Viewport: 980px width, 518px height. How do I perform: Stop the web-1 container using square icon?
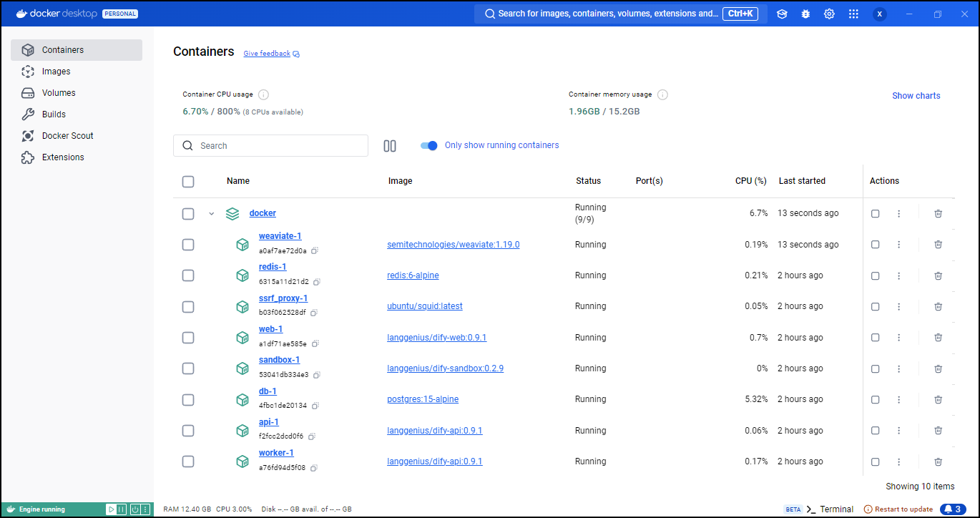876,338
